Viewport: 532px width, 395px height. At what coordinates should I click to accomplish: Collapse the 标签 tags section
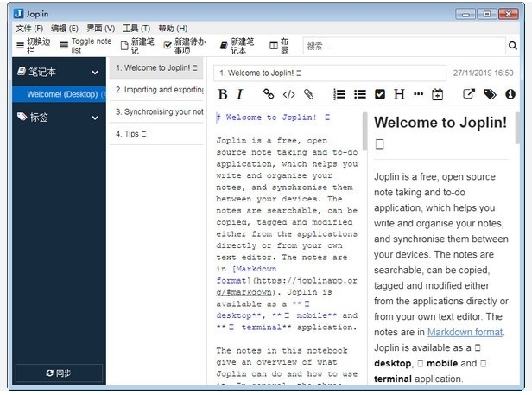pos(95,118)
